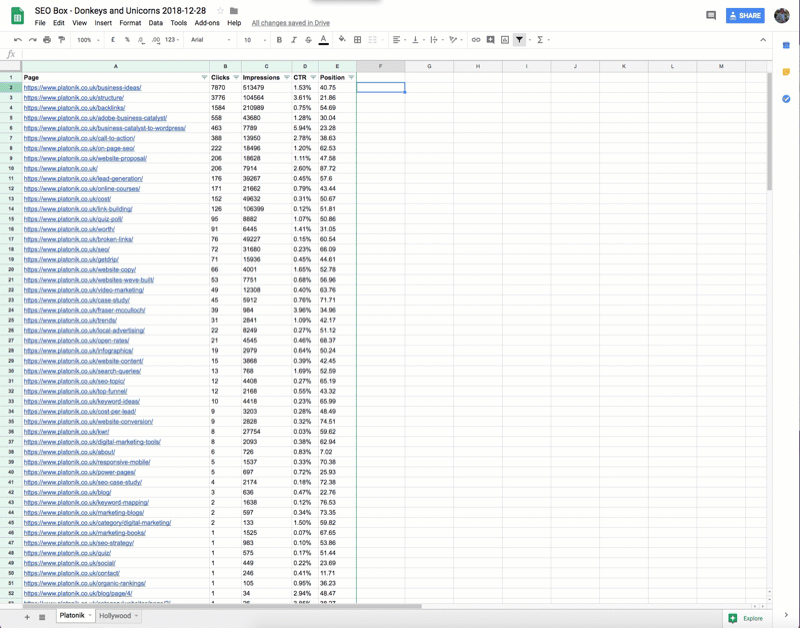The height and width of the screenshot is (628, 800).
Task: Open the text color picker
Action: pos(323,40)
